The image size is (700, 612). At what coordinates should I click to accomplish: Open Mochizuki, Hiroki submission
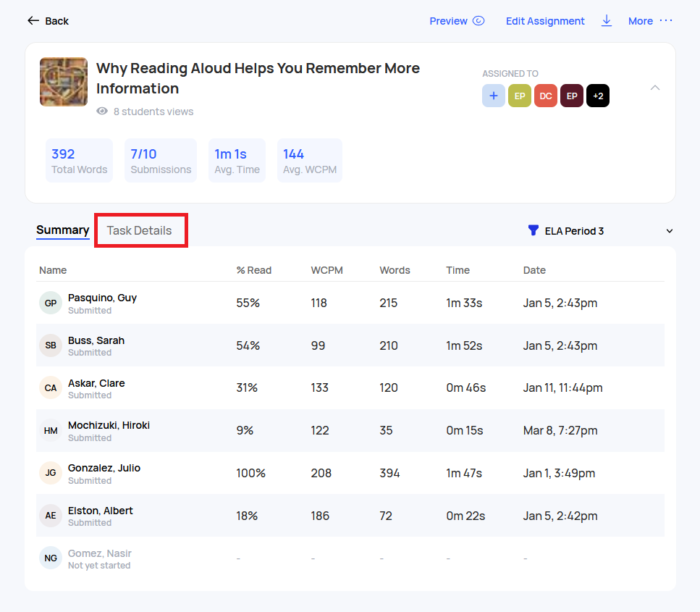point(350,431)
